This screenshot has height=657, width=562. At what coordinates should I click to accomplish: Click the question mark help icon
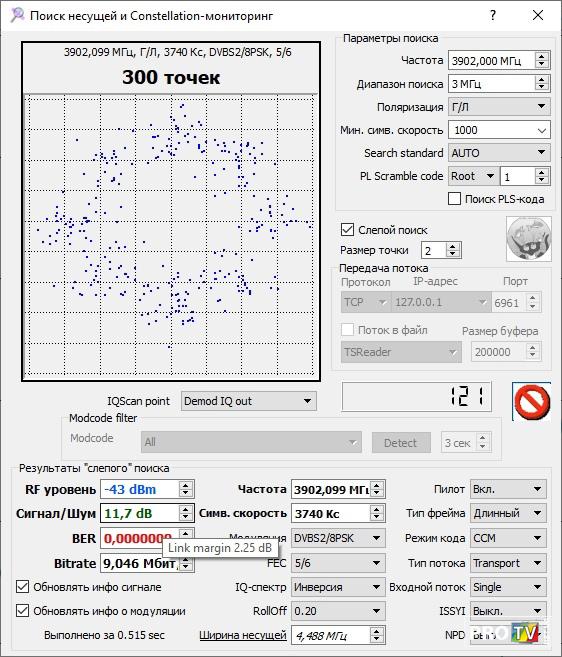tap(493, 16)
